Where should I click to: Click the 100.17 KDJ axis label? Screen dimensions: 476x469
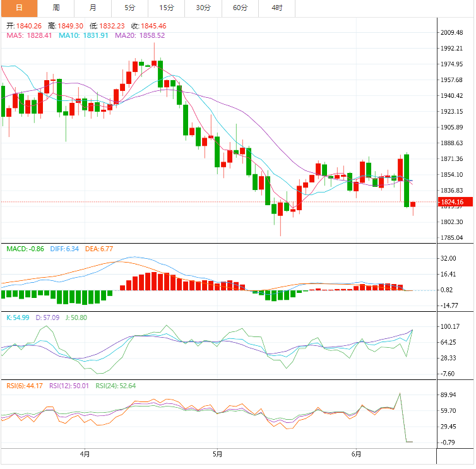point(450,327)
